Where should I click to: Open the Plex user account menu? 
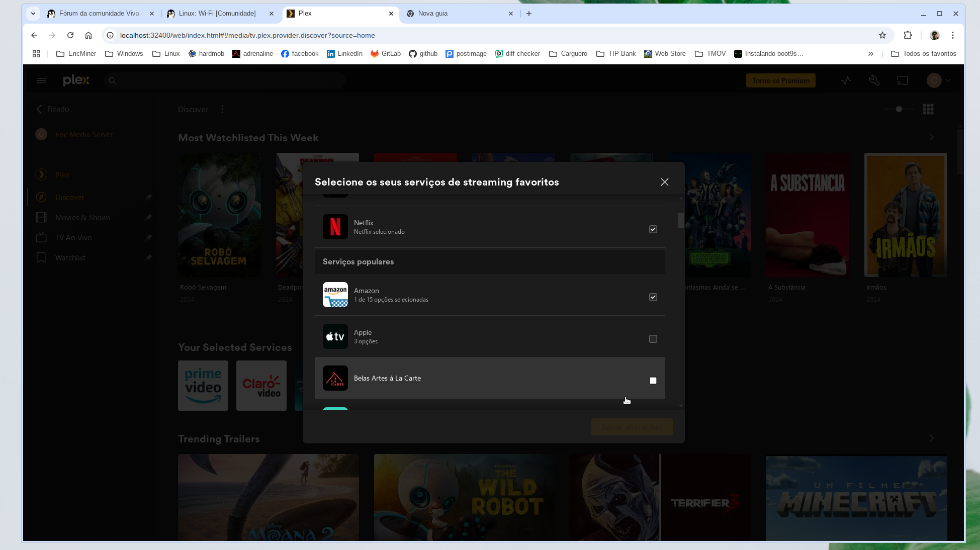click(938, 80)
